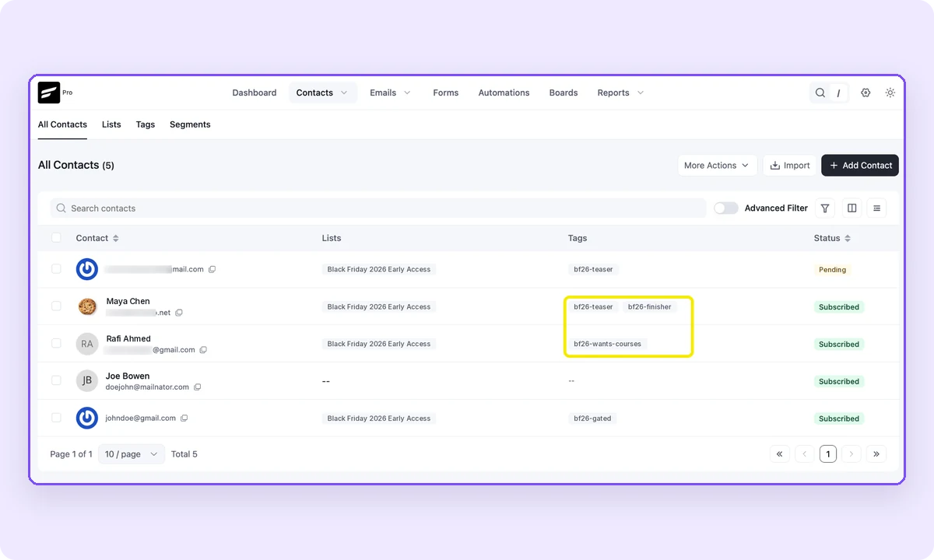Select the johndoe@gmail.com row checkbox
The height and width of the screenshot is (560, 934).
[x=56, y=418]
